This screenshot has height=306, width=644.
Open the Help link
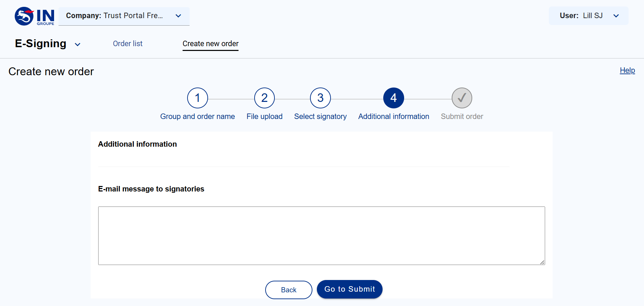(627, 70)
